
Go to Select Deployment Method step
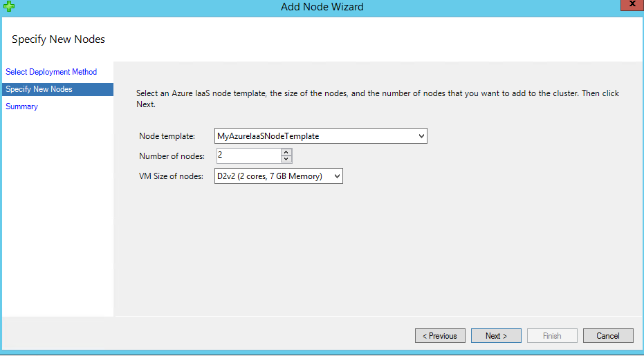51,72
